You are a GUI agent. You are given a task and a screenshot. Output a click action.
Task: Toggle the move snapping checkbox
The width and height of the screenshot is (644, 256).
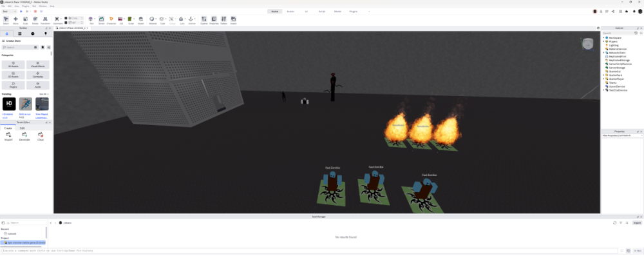(66, 18)
